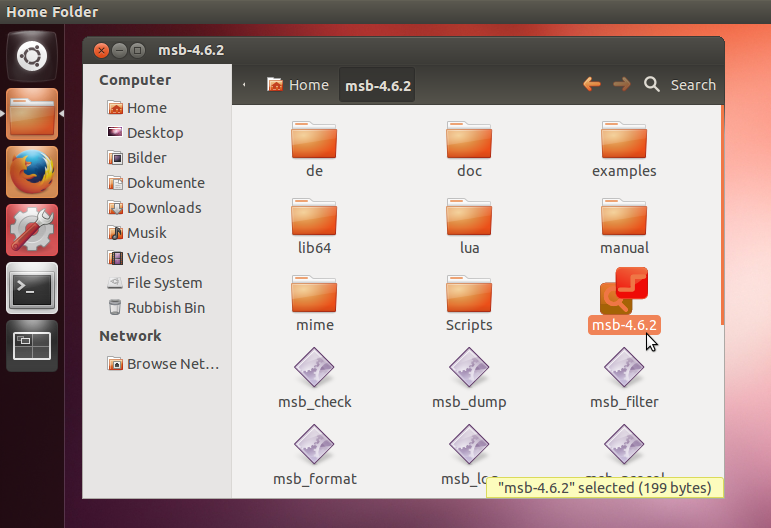Image resolution: width=771 pixels, height=528 pixels.
Task: Open Desktop in the sidebar
Action: click(146, 133)
